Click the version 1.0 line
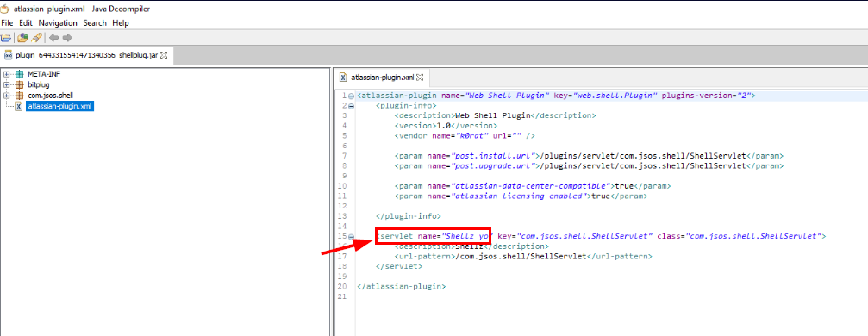This screenshot has width=868, height=336. pyautogui.click(x=446, y=126)
